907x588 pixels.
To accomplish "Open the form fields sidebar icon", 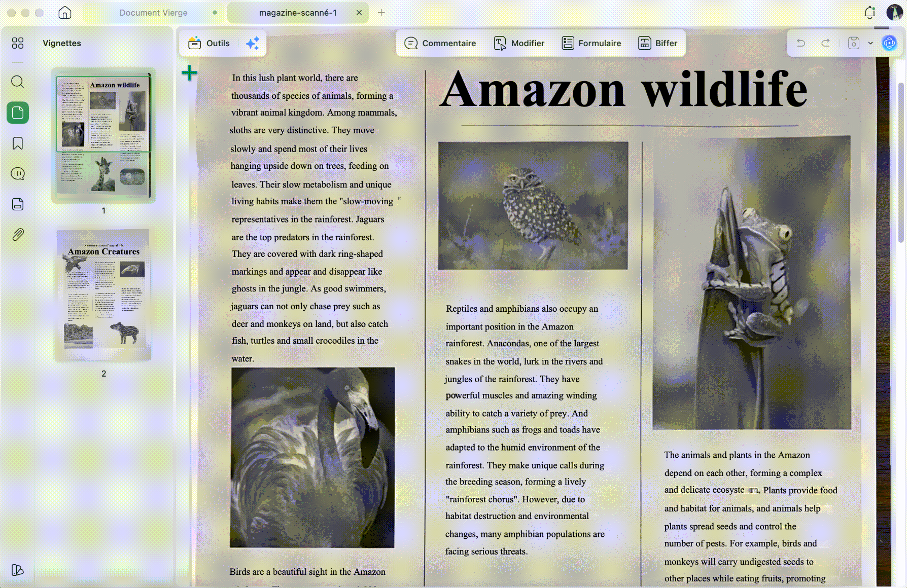I will (x=18, y=204).
